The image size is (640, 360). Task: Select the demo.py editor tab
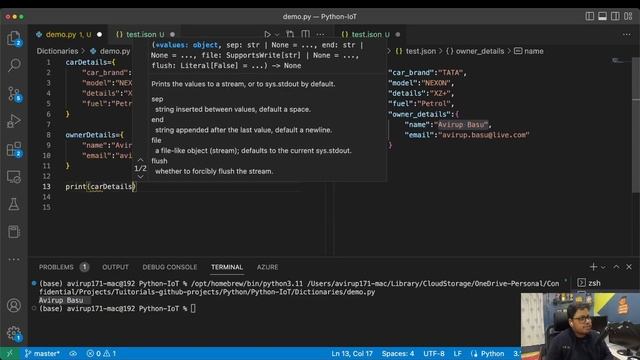point(68,35)
